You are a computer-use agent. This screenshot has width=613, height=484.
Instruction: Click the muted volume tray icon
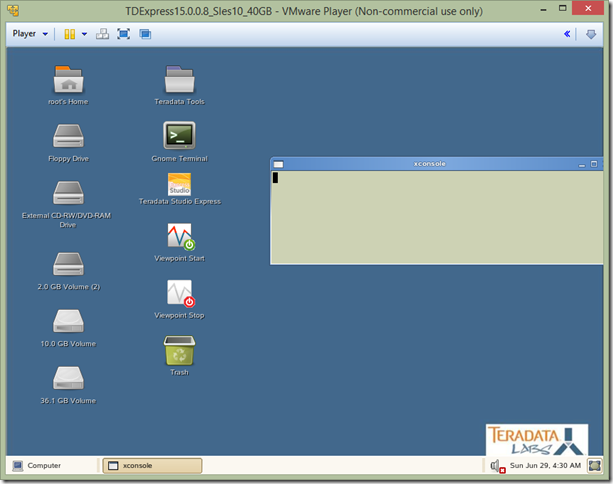tap(496, 466)
